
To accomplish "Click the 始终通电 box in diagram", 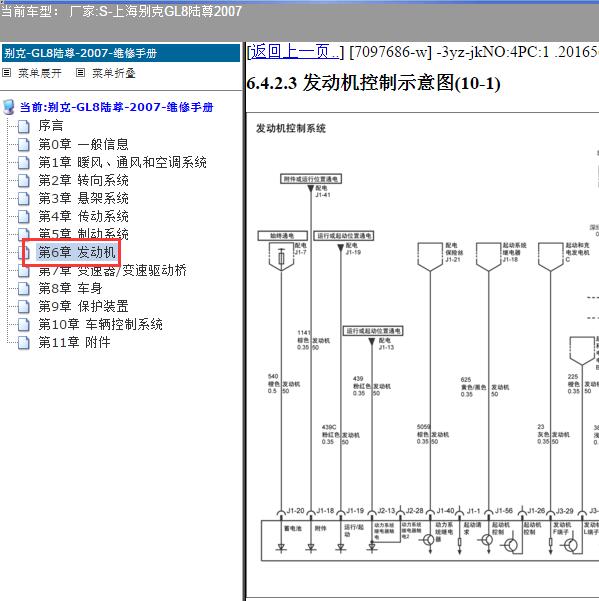I will click(282, 236).
